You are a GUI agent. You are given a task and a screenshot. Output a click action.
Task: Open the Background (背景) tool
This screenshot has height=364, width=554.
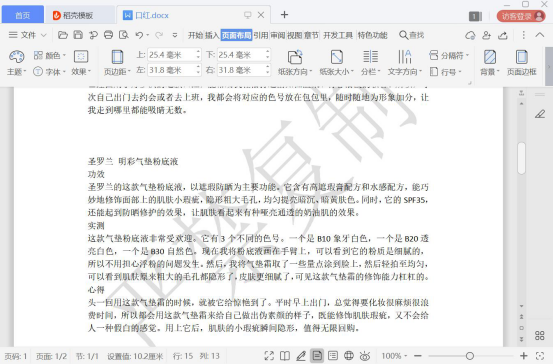coord(490,63)
